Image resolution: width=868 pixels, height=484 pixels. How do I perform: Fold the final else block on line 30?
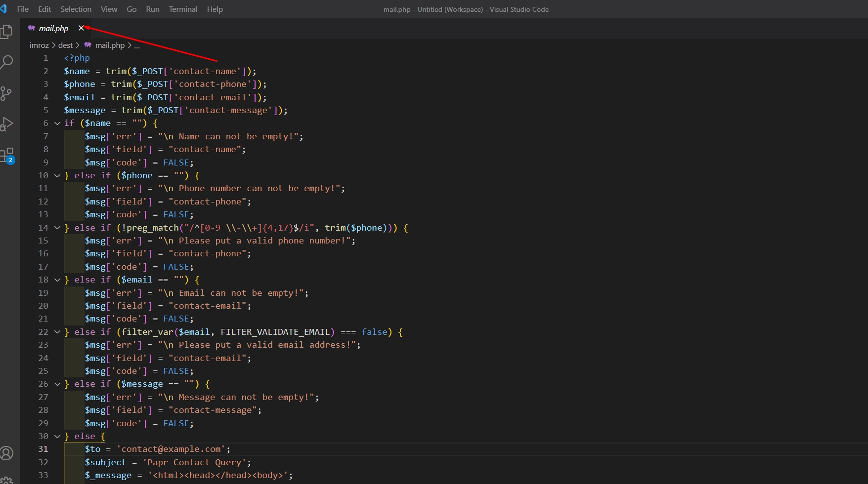57,437
